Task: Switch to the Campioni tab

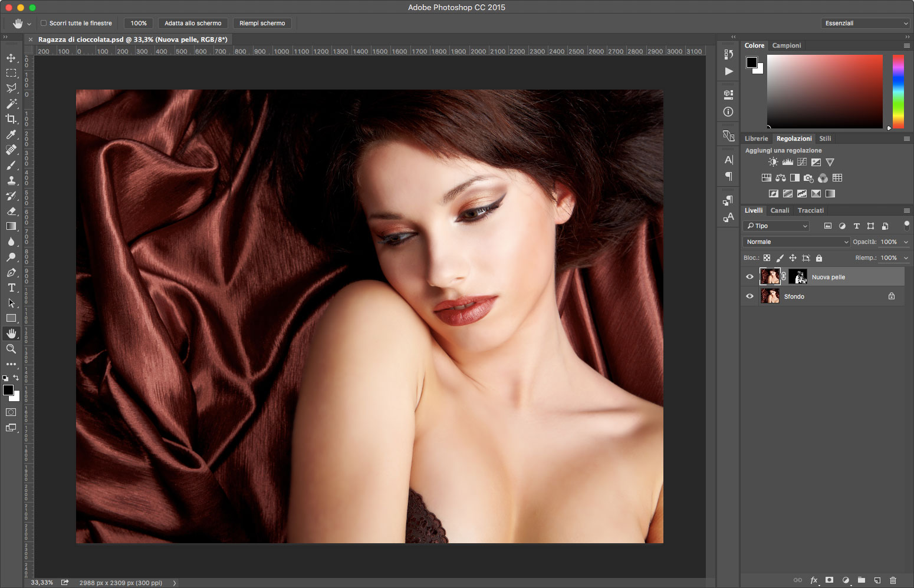Action: click(787, 45)
